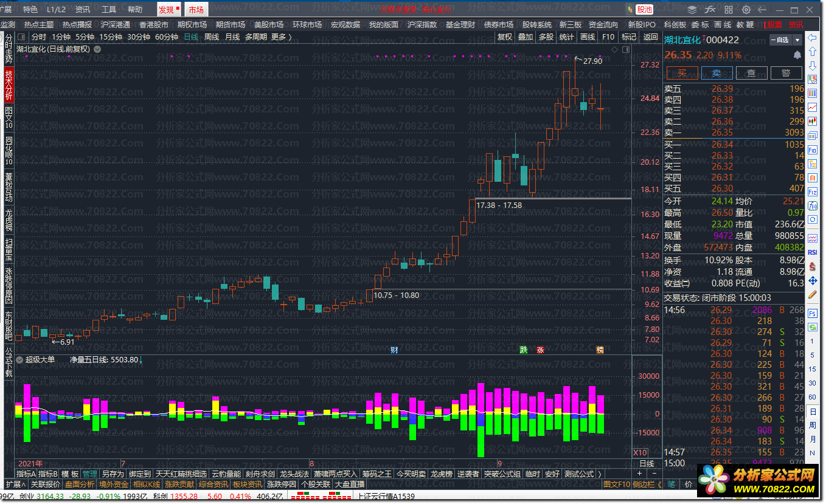This screenshot has width=826, height=504.
Task: Click the price alert bell icon
Action: (797, 55)
